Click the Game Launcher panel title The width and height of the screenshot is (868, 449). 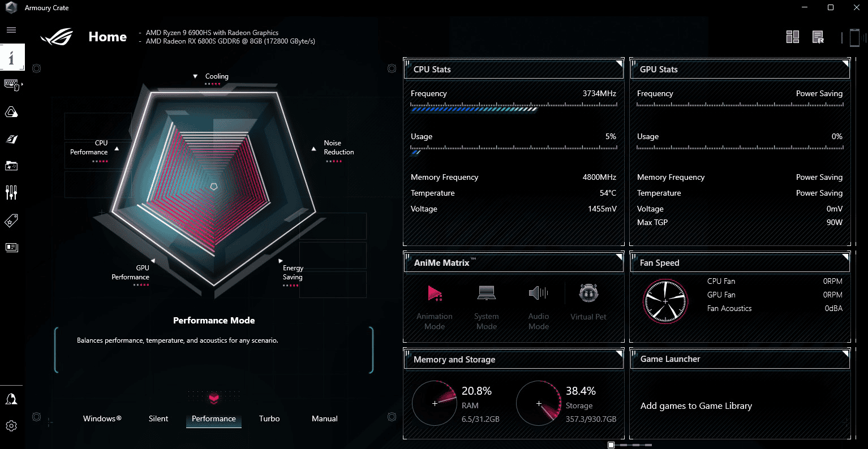tap(670, 359)
